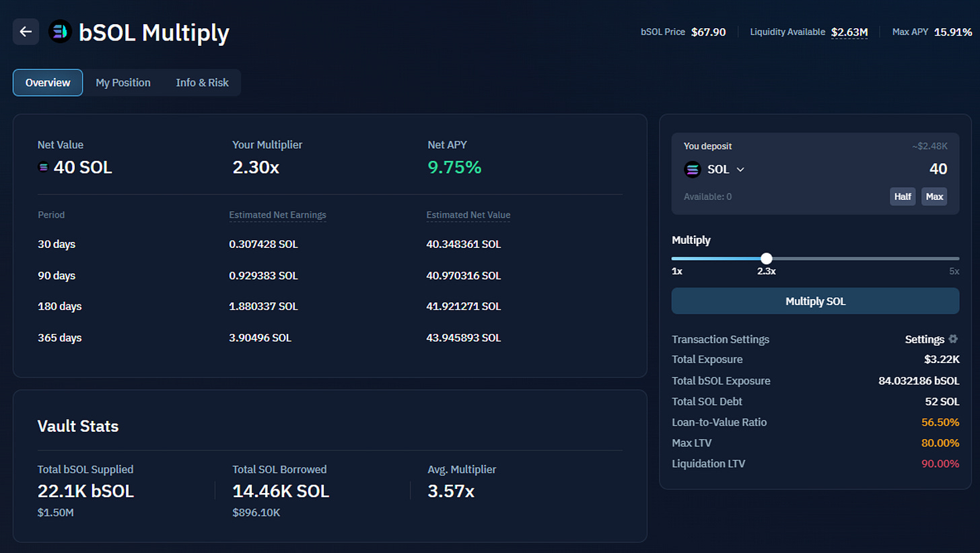Click the 30 days period row label
Screen dimensions: 980x553
click(x=57, y=244)
